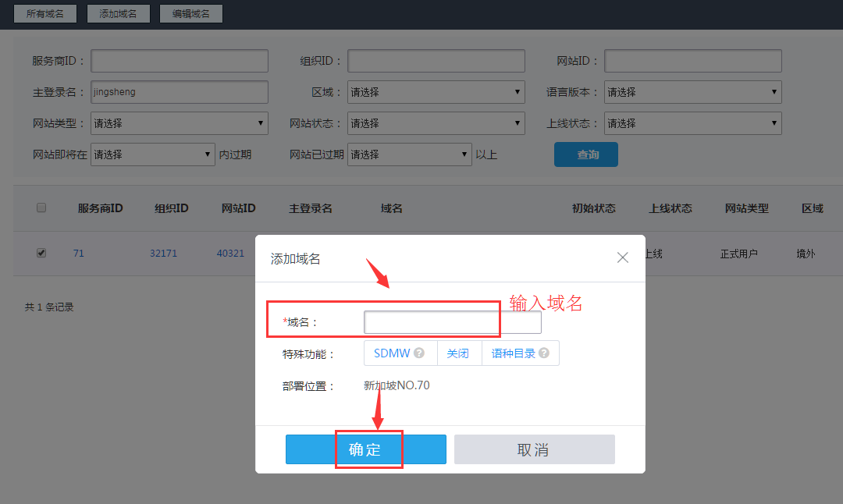Click the 域名 input field in the dialog

430,321
